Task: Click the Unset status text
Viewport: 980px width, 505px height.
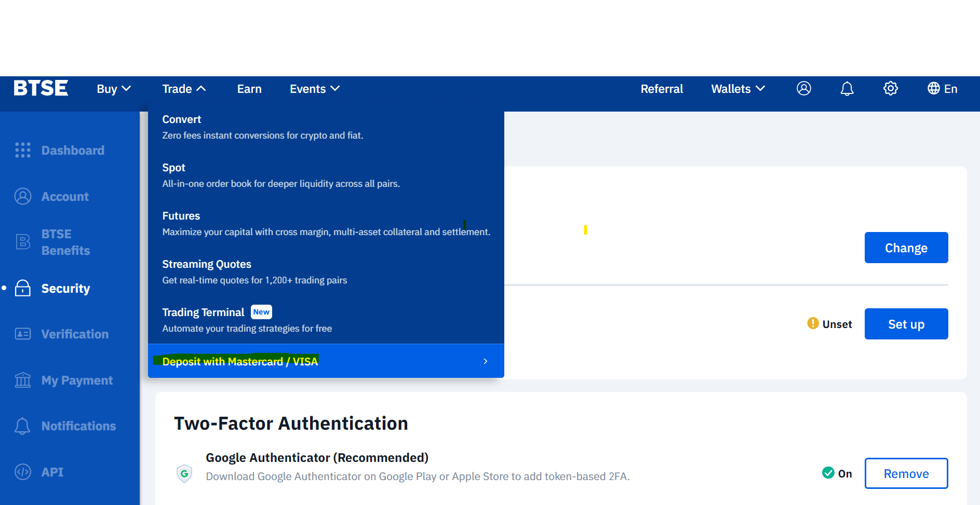Action: 837,324
